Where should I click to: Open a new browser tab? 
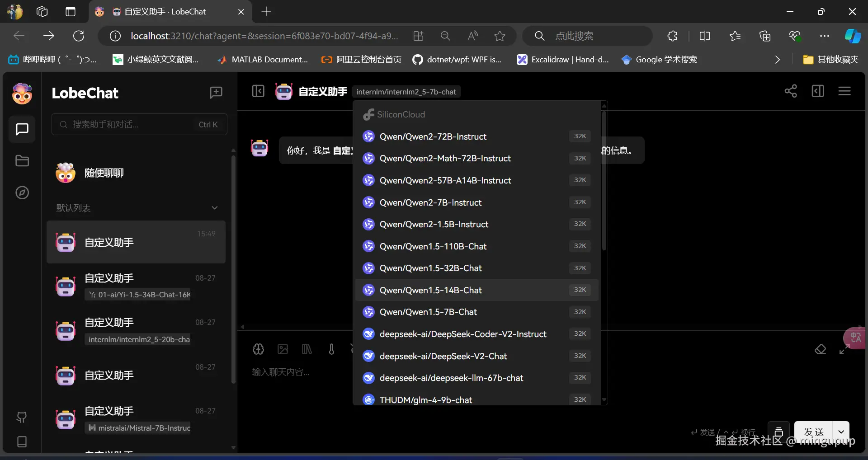[x=266, y=12]
